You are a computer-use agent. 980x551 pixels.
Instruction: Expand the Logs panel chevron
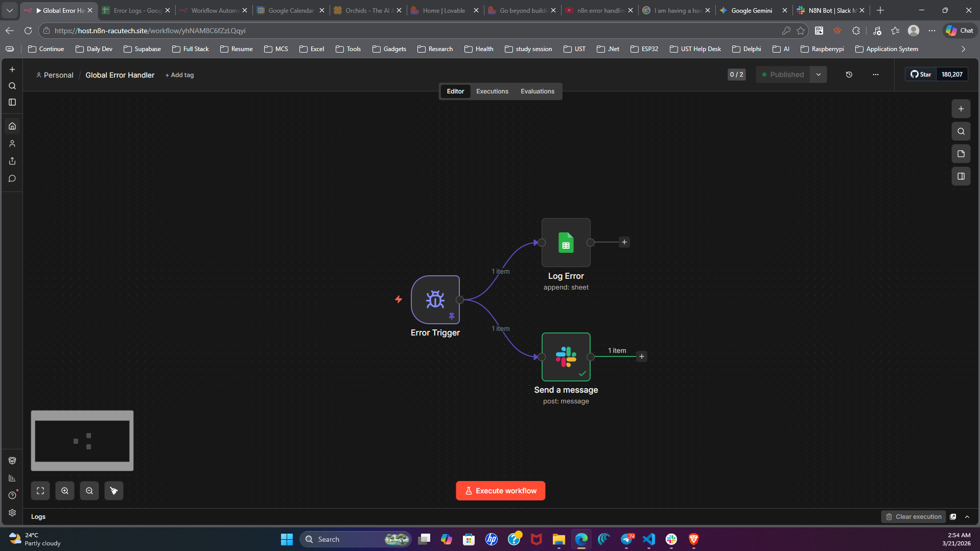coord(967,517)
